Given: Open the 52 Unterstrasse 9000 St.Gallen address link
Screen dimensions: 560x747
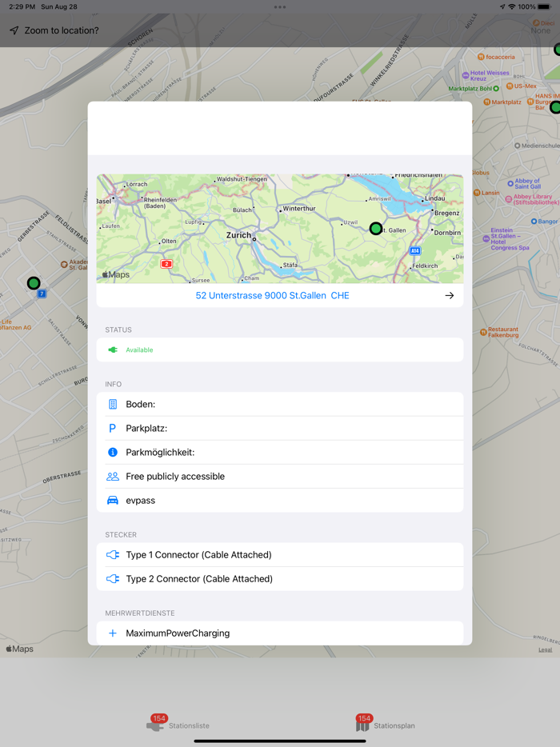Looking at the screenshot, I should click(x=272, y=295).
